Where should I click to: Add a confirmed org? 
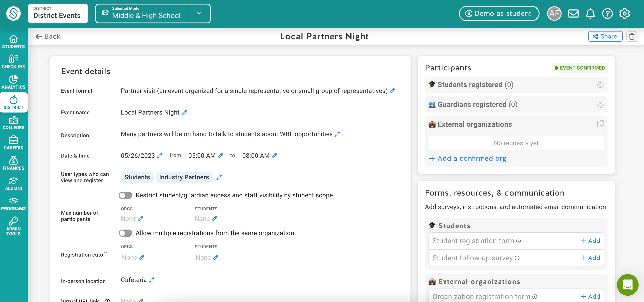tap(467, 158)
